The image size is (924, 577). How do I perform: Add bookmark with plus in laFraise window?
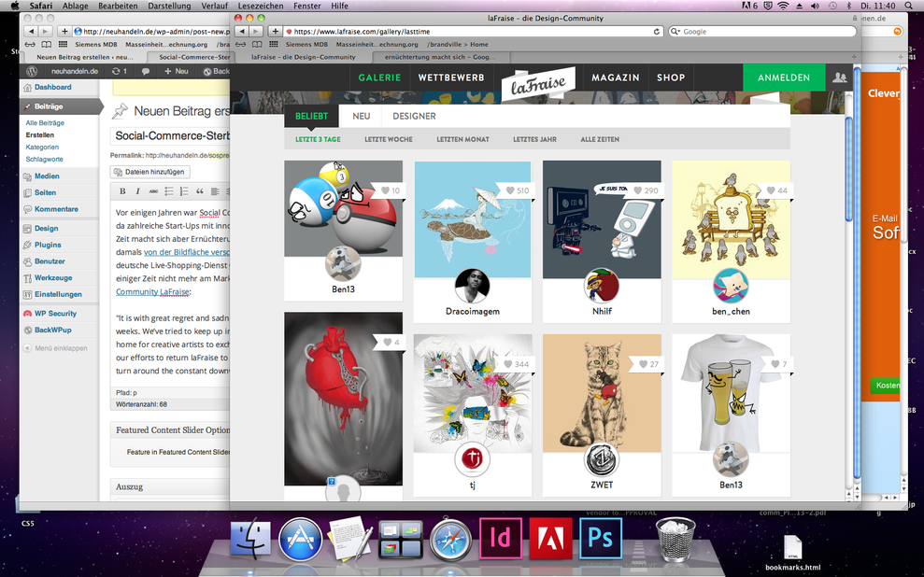[275, 31]
